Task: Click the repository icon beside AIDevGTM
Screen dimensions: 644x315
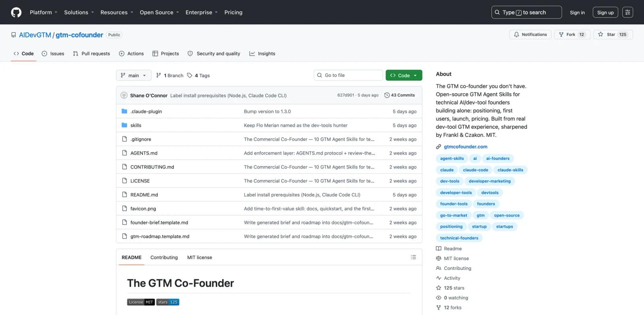Action: (14, 35)
